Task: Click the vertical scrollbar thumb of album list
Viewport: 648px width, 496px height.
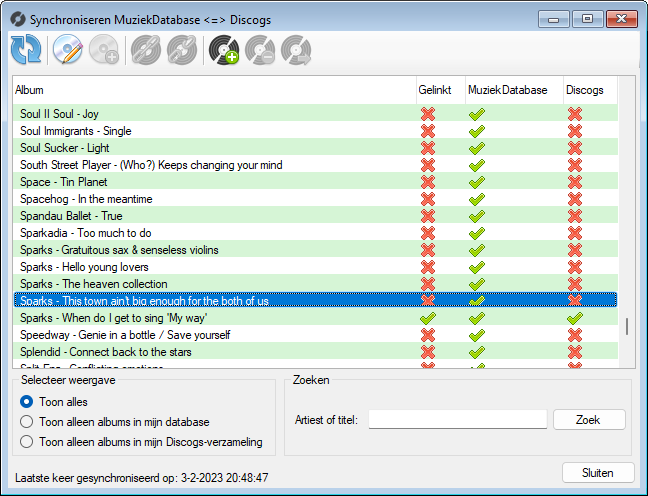Action: pyautogui.click(x=627, y=327)
